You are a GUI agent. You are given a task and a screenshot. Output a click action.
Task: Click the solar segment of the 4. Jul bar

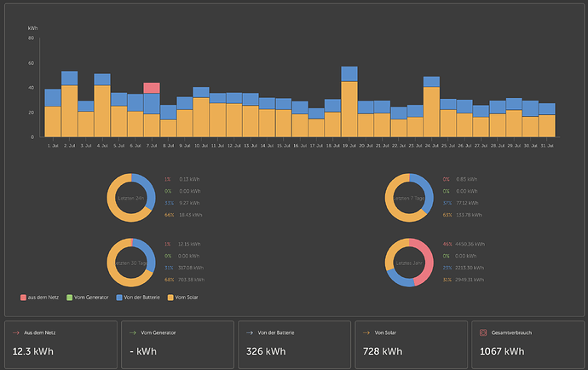coord(102,111)
